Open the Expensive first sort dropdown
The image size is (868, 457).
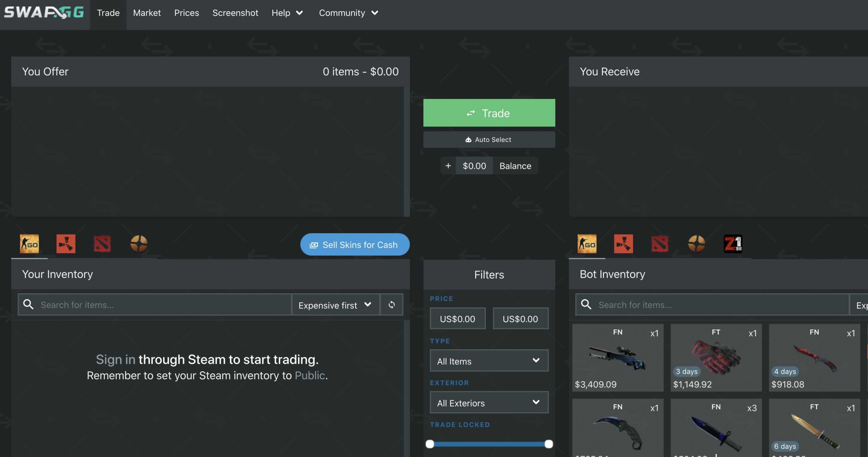click(335, 305)
